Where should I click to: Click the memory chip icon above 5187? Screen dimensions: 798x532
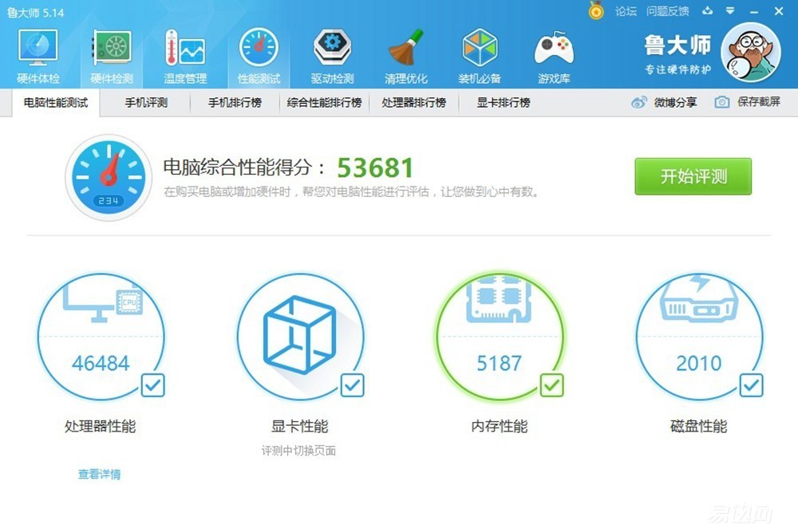coord(500,298)
